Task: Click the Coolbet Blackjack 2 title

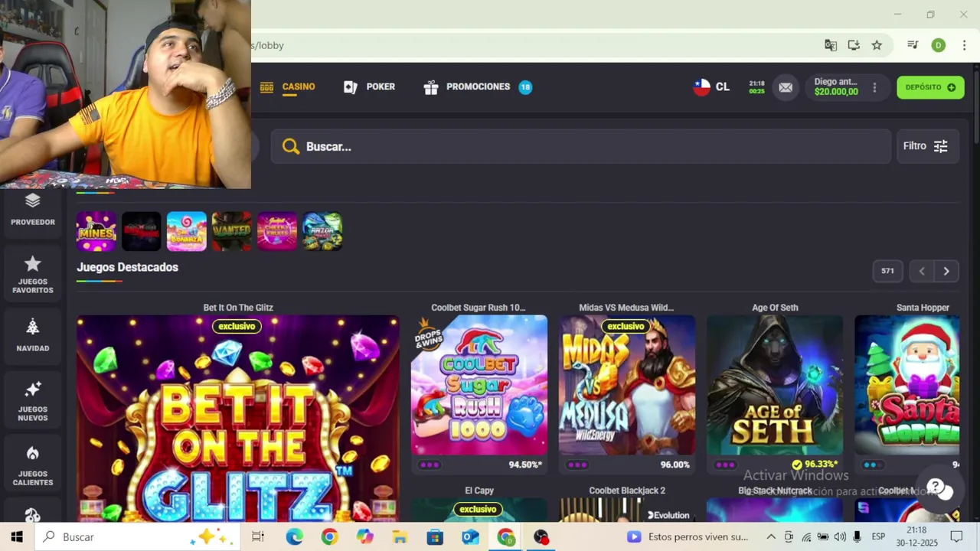Action: point(627,491)
